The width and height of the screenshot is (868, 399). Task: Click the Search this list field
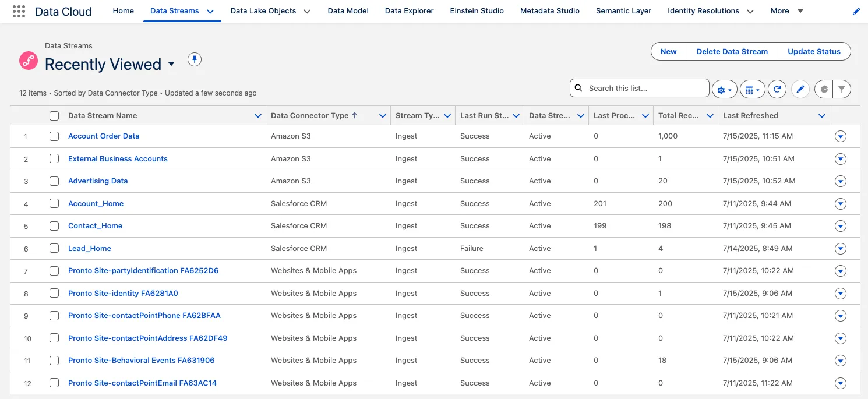[644, 89]
